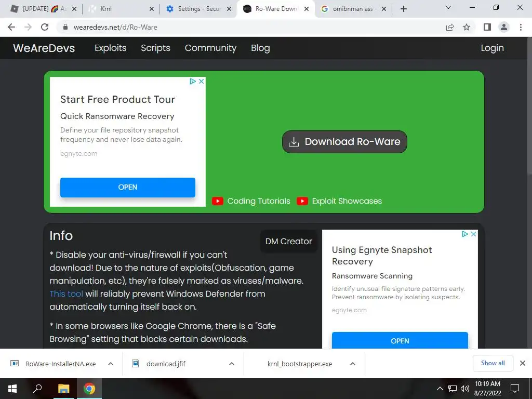Click the DM Creator button

(x=288, y=241)
